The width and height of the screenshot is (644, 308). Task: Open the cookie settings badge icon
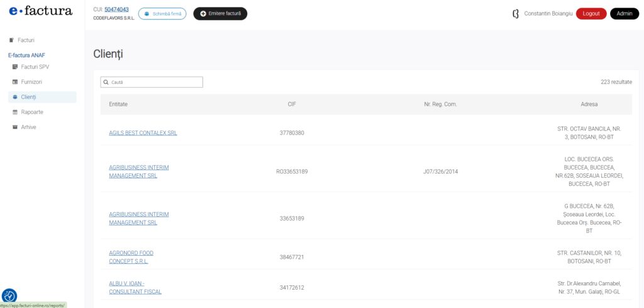click(9, 296)
